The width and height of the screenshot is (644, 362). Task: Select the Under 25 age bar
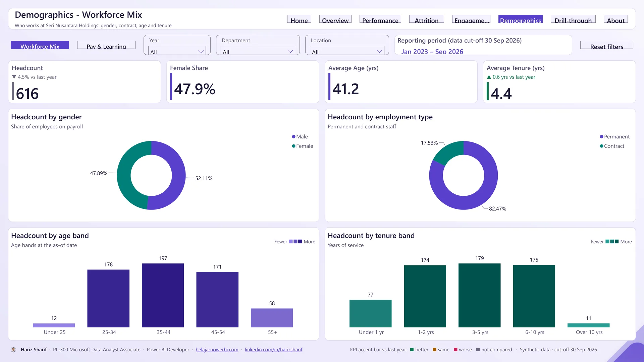click(x=54, y=325)
